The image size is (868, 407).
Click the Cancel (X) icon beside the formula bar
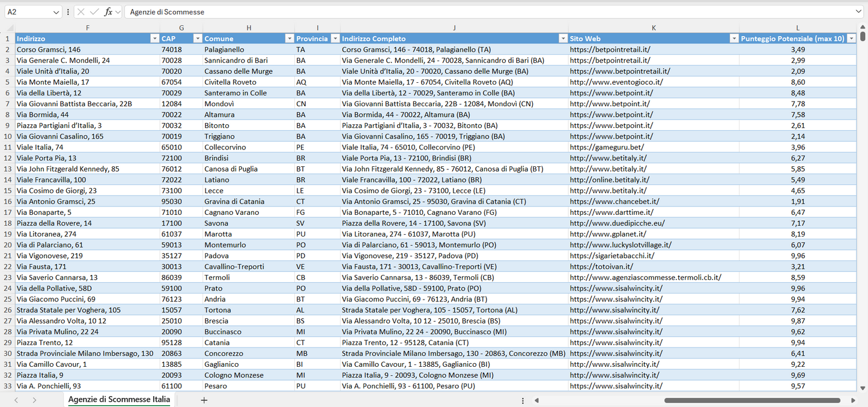click(81, 11)
